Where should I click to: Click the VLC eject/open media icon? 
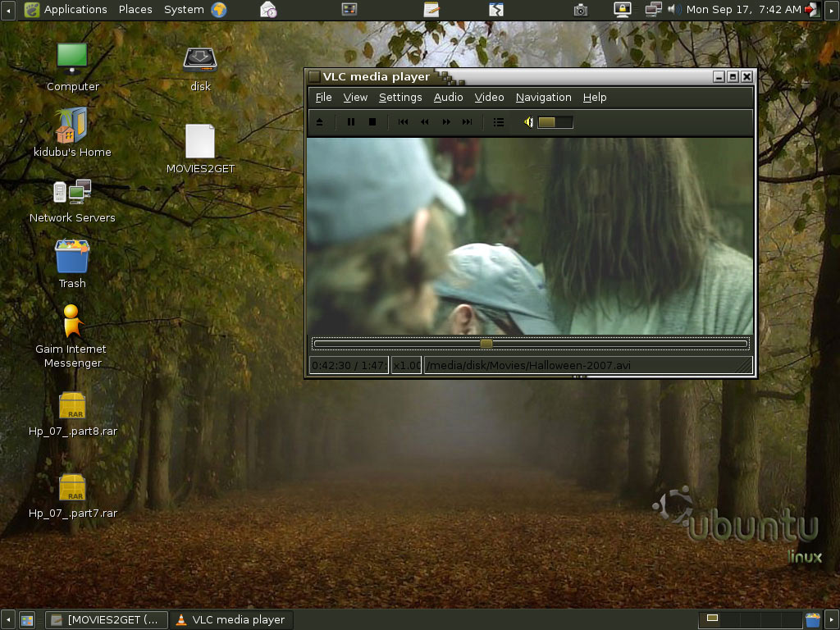click(x=319, y=122)
